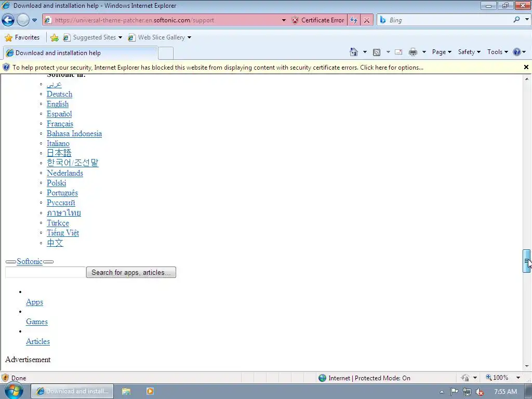Click the Help question mark icon

pyautogui.click(x=517, y=52)
